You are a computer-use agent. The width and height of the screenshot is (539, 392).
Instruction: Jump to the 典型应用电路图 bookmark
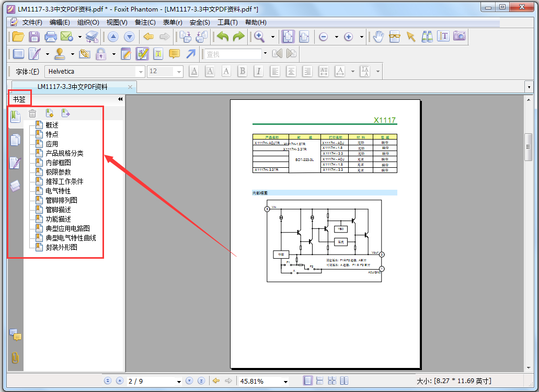(x=68, y=228)
